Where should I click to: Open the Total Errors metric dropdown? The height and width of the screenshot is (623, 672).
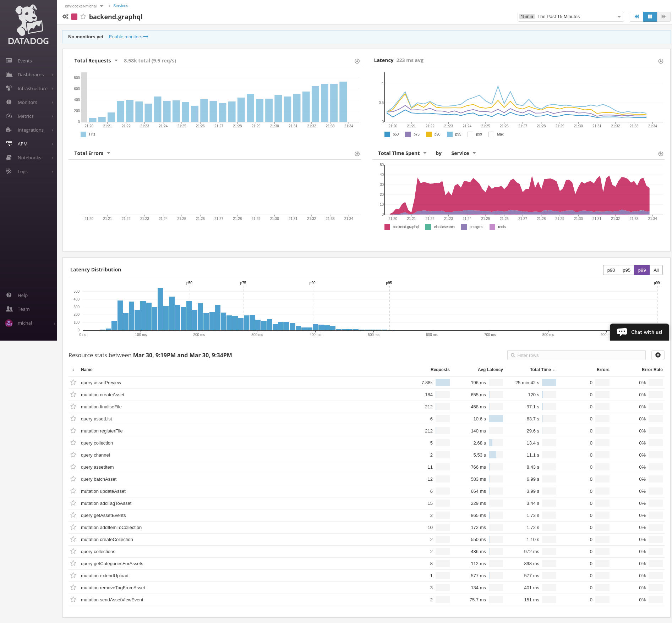pos(92,153)
